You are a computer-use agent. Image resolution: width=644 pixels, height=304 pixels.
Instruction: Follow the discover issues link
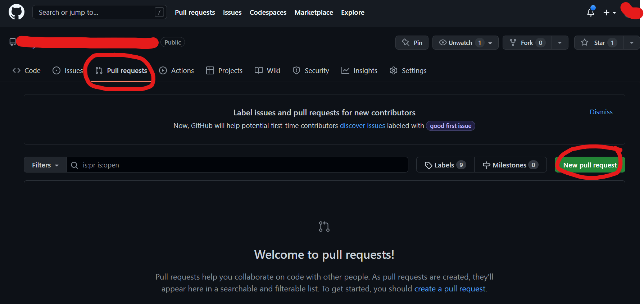pos(362,125)
